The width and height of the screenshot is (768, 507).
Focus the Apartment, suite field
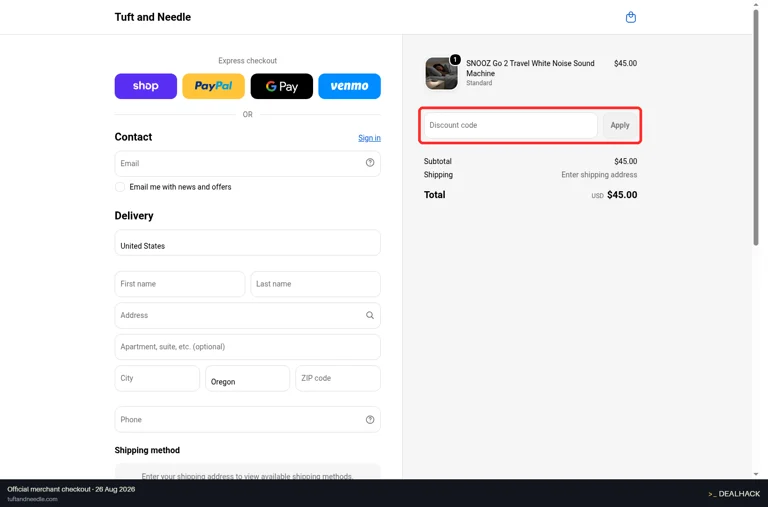point(247,347)
